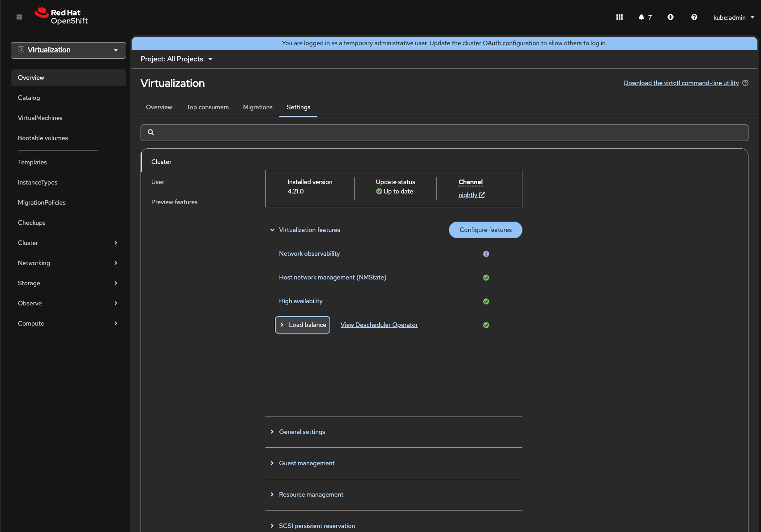Click the quick create plus icon
761x532 pixels.
tap(671, 17)
